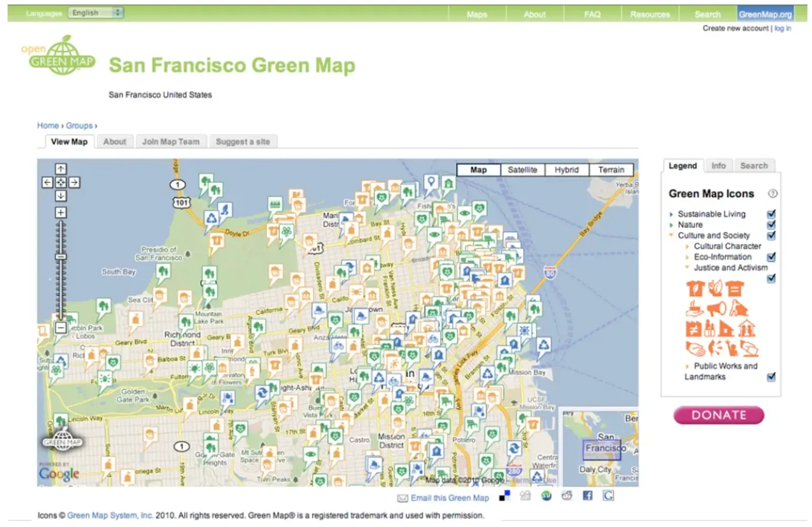Pan the map left with arrow control
The width and height of the screenshot is (812, 527).
click(x=47, y=182)
